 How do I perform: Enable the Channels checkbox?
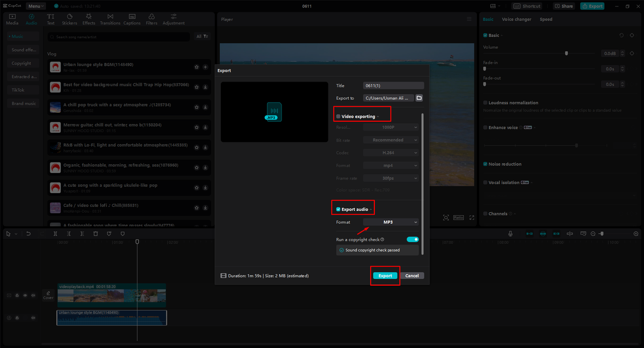[485, 214]
